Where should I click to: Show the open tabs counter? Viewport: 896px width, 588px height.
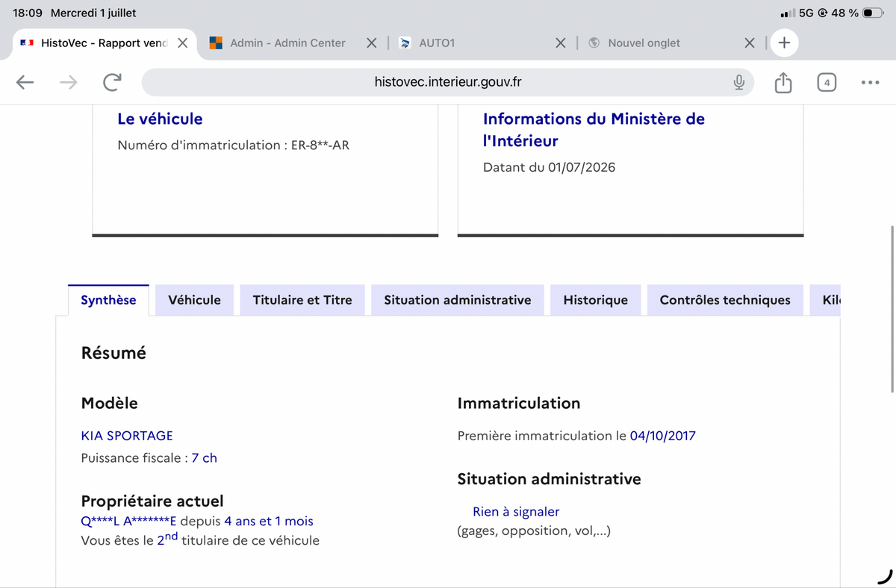click(827, 82)
